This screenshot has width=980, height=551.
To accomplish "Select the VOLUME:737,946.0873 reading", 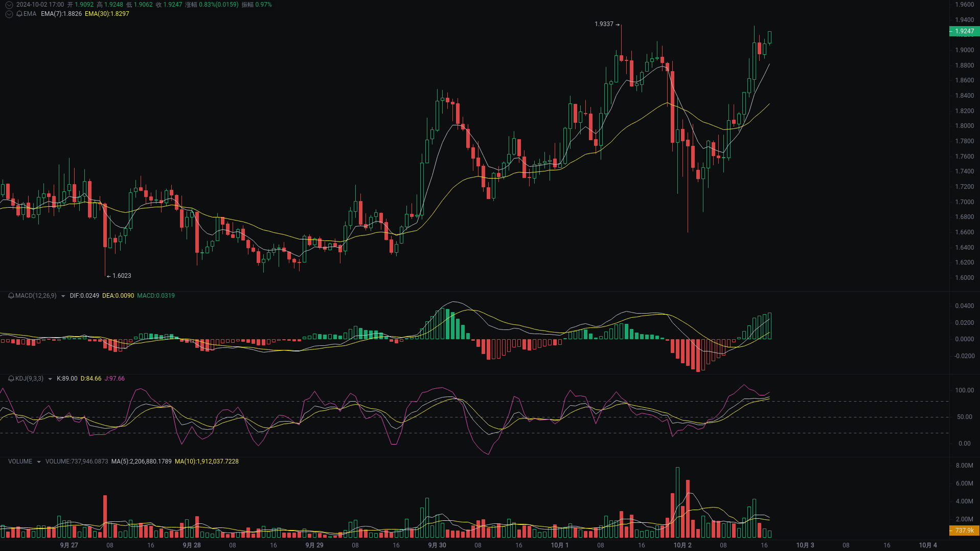I will pos(77,461).
